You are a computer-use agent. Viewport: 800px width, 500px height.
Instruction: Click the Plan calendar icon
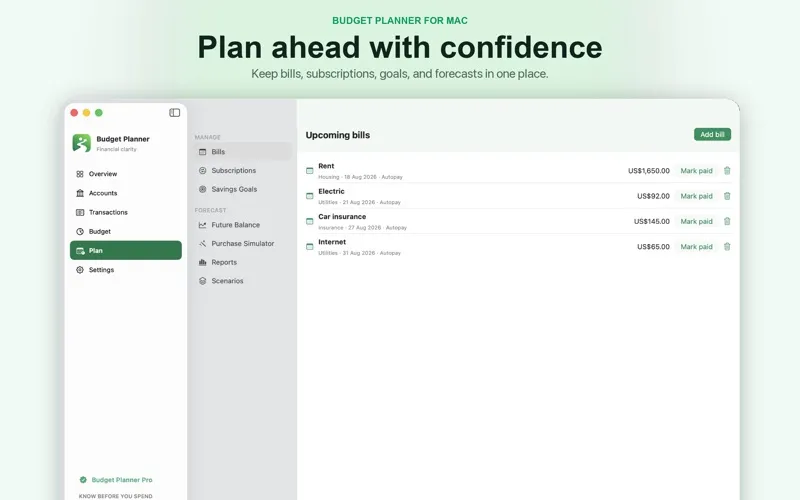point(80,251)
